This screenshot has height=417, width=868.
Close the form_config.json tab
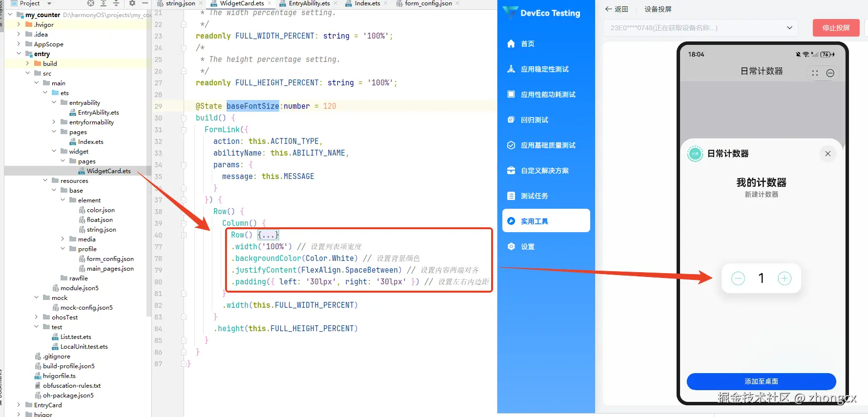457,3
